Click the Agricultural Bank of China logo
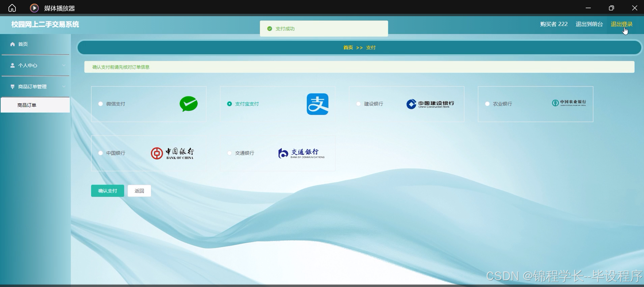 click(569, 103)
